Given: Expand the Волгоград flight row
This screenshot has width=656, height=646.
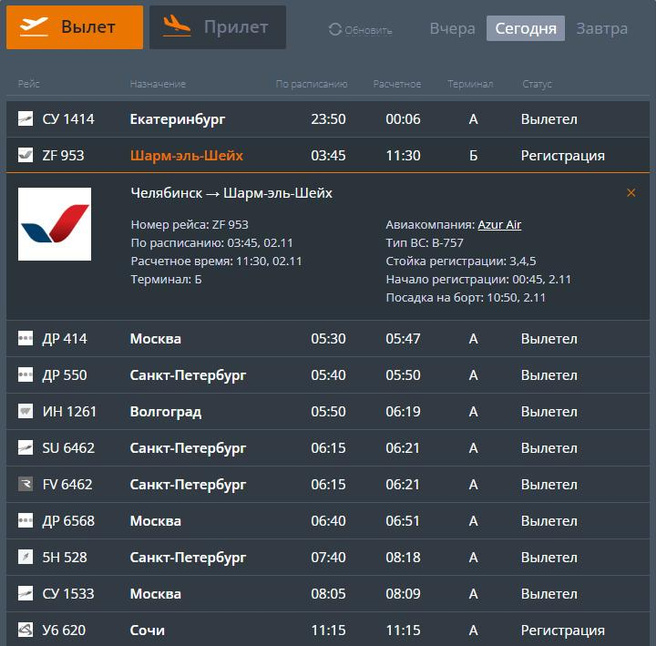Looking at the screenshot, I should coord(328,411).
